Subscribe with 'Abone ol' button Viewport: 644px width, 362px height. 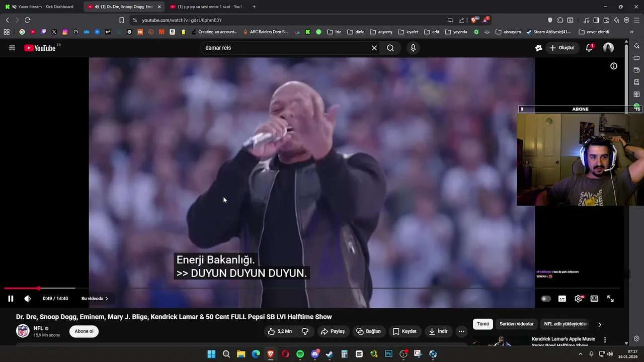(x=84, y=331)
